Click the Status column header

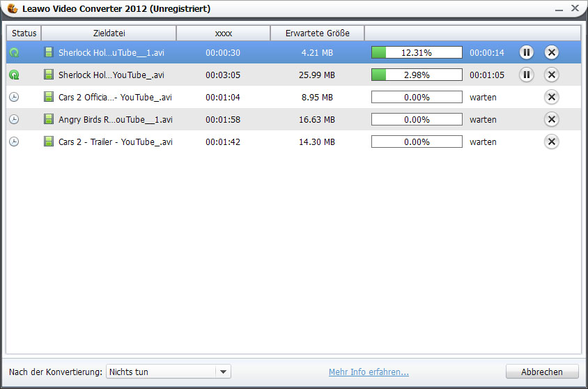click(x=24, y=33)
